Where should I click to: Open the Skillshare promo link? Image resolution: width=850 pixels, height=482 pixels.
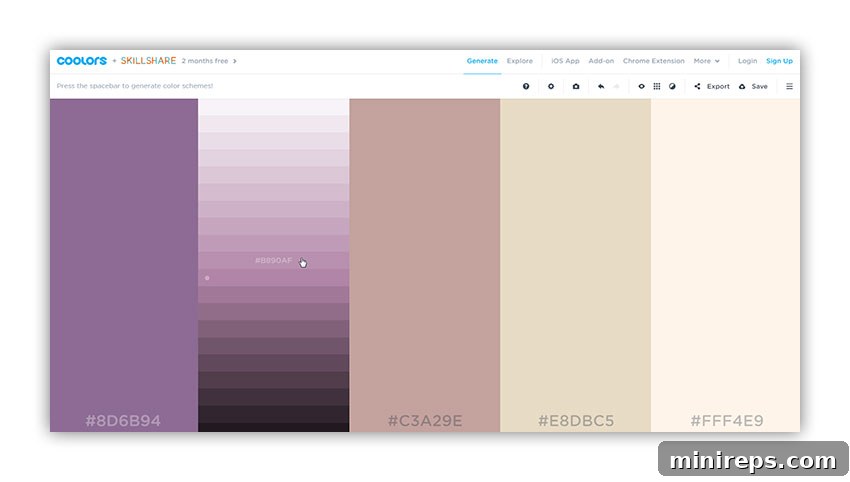pos(148,61)
